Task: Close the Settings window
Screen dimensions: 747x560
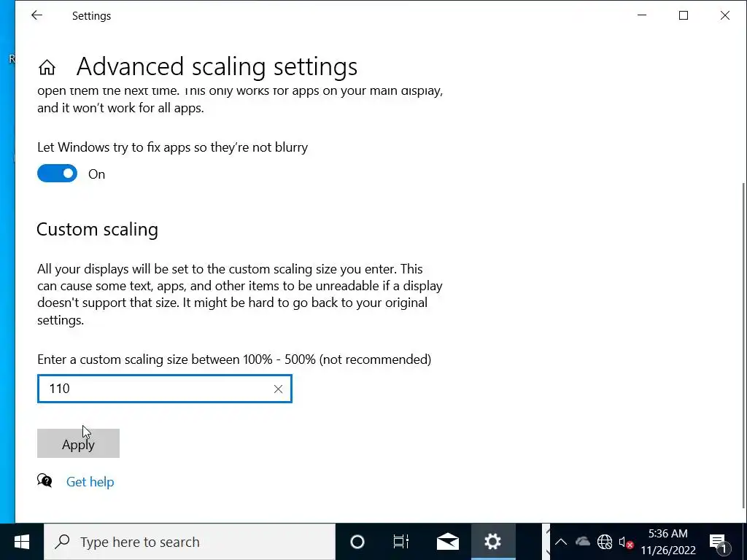Action: coord(725,15)
